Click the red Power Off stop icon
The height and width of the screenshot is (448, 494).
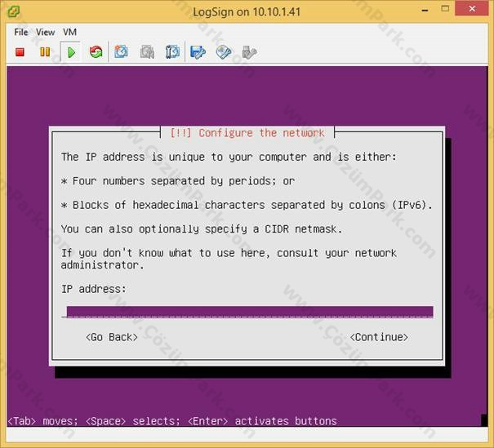point(20,52)
